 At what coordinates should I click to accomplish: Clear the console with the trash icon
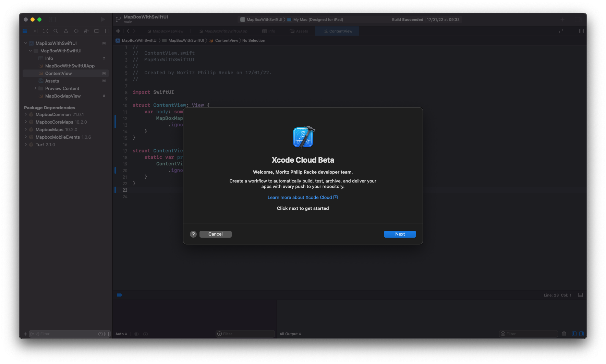[x=564, y=334]
